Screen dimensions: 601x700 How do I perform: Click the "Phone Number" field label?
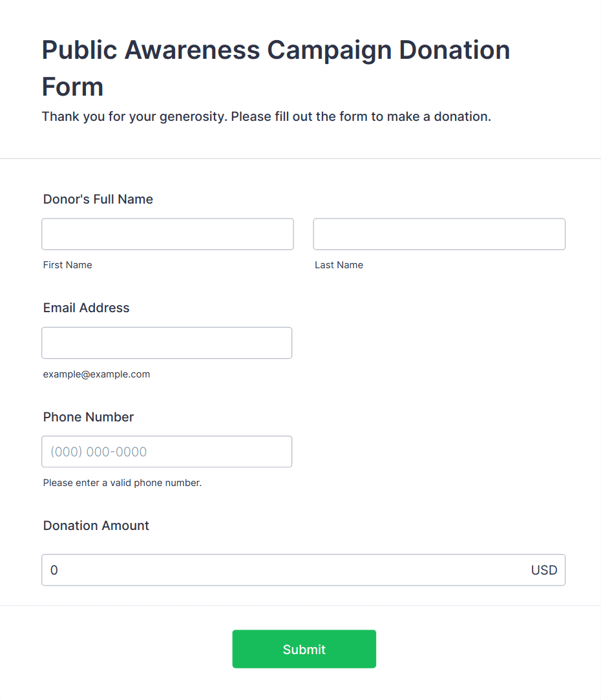(x=89, y=417)
